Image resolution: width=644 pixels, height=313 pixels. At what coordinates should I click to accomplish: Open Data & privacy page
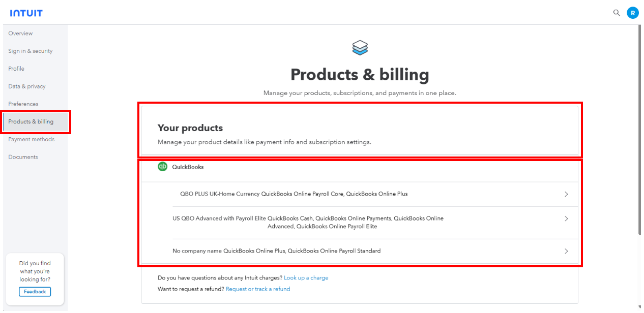(27, 86)
